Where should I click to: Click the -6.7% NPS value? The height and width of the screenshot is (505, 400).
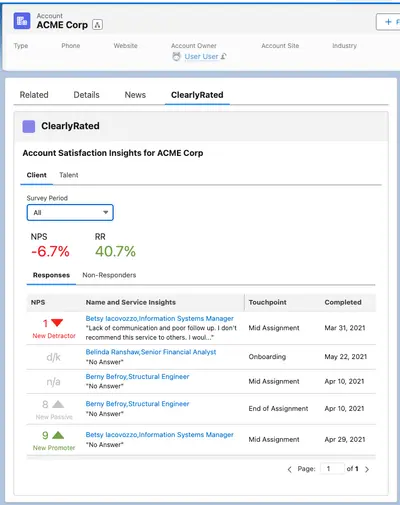[x=50, y=252]
